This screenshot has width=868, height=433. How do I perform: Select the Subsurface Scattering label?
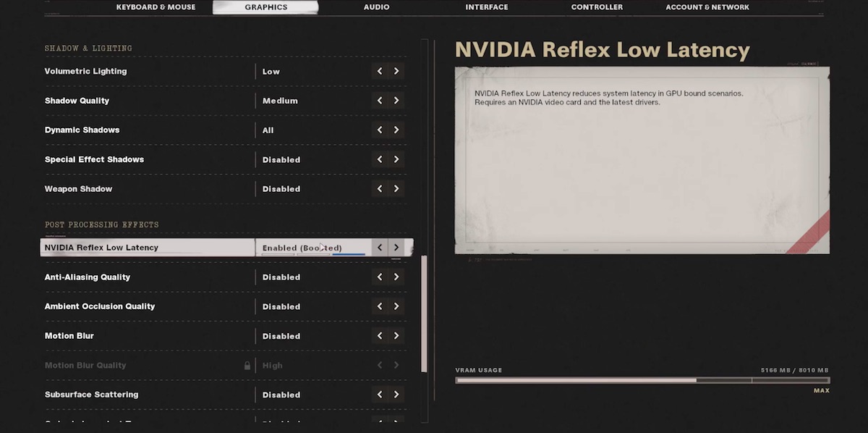(92, 395)
